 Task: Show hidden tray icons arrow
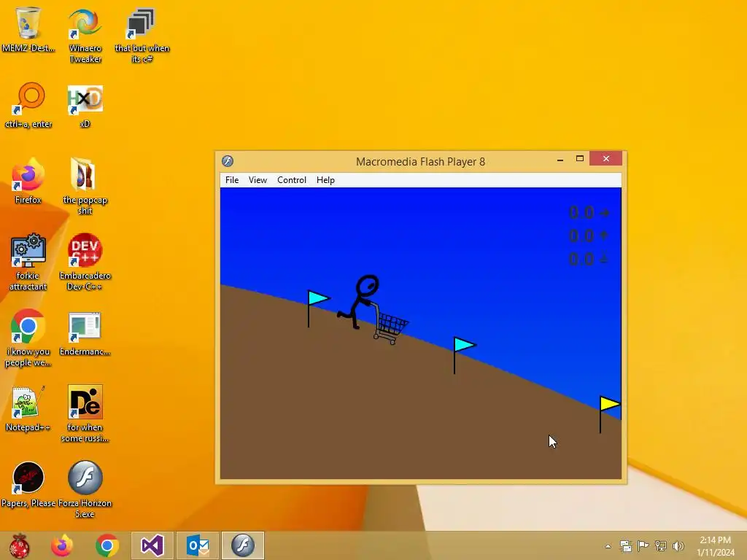tap(608, 546)
